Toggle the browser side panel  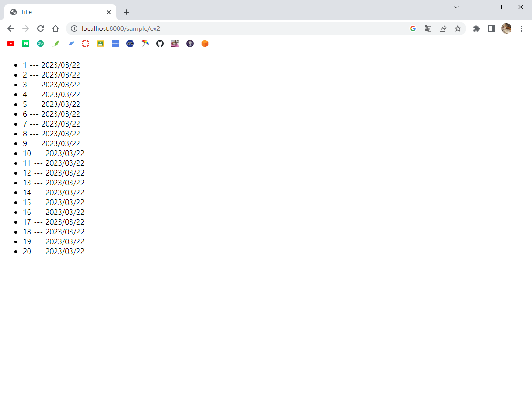tap(491, 28)
